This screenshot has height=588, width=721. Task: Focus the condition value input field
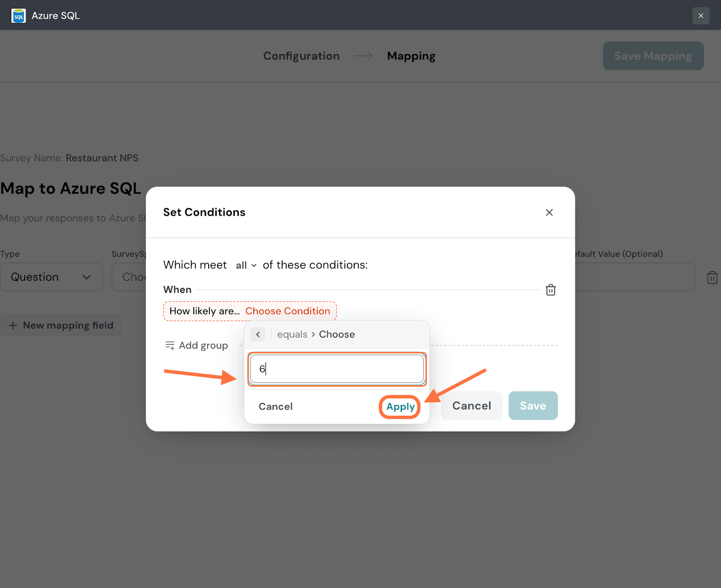coord(337,369)
